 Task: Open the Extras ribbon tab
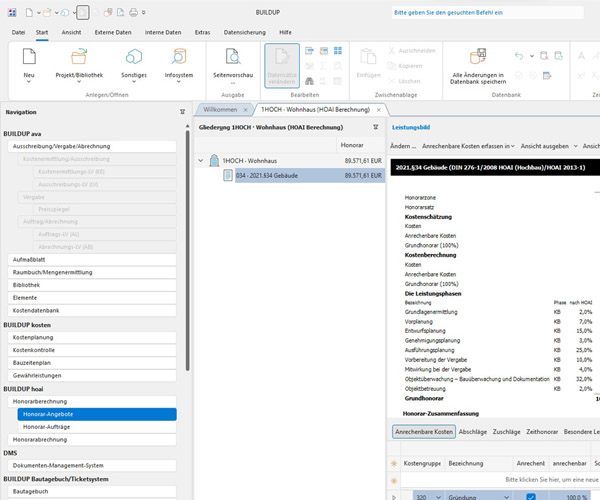pos(202,33)
